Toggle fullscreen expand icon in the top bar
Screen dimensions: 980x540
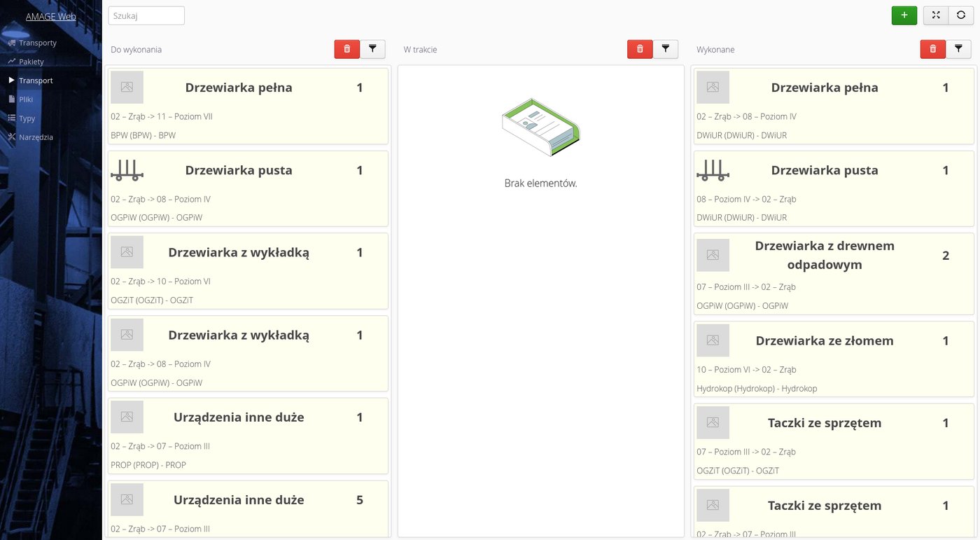coord(936,15)
